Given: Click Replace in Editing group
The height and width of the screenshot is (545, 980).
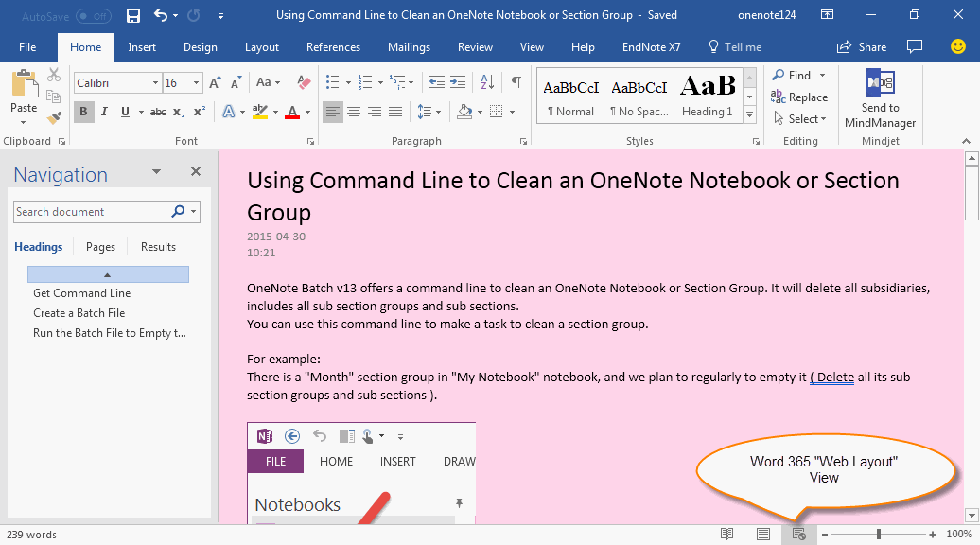Looking at the screenshot, I should pyautogui.click(x=799, y=97).
